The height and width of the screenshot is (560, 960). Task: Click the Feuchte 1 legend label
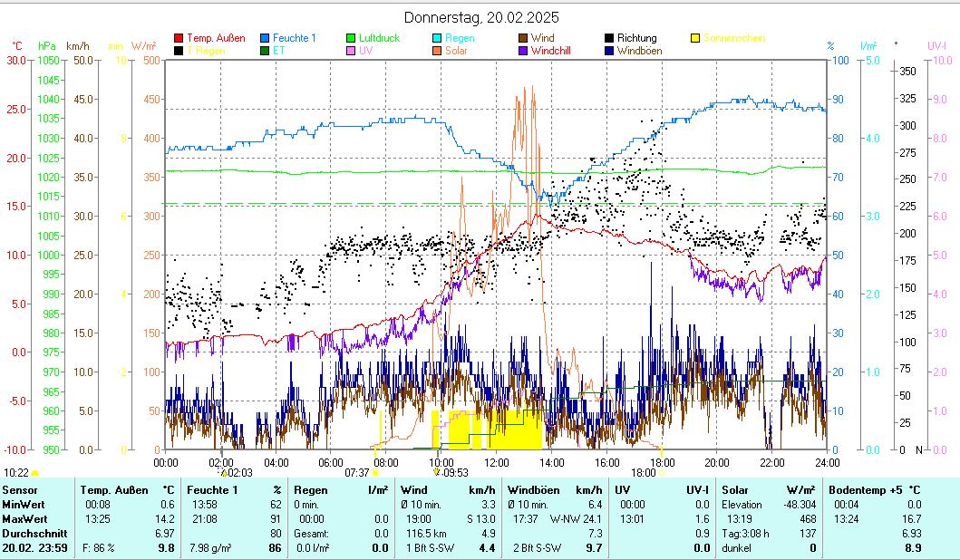(295, 38)
